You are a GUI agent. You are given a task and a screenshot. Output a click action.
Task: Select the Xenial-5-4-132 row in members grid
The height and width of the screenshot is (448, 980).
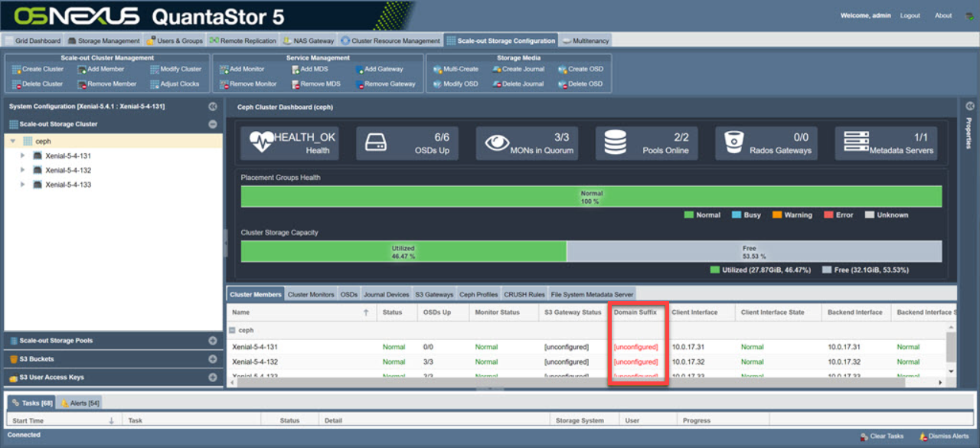click(586, 361)
